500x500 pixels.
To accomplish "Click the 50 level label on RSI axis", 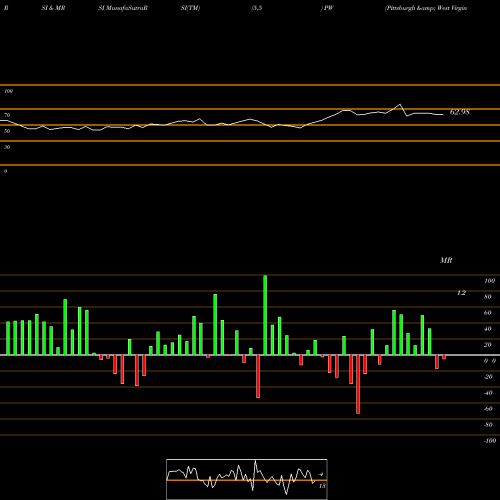I will (7, 131).
